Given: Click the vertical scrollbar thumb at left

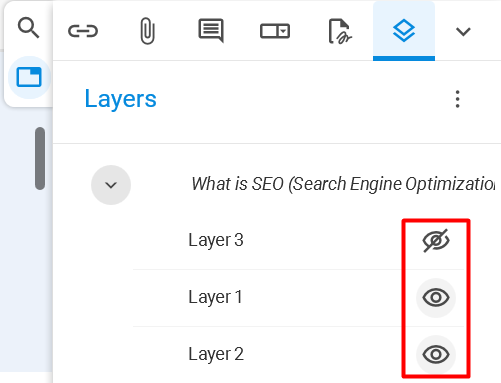Looking at the screenshot, I should click(x=40, y=158).
